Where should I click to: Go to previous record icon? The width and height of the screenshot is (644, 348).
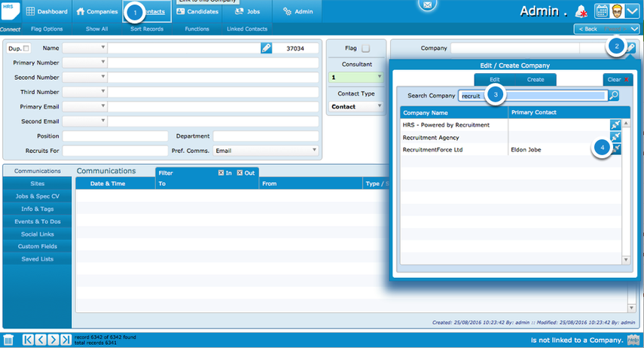tap(41, 340)
